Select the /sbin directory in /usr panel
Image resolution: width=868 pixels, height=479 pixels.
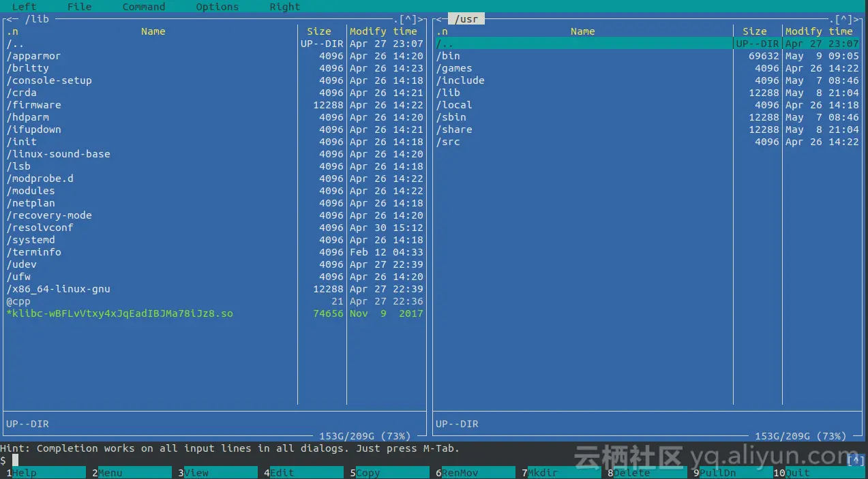click(x=648, y=117)
